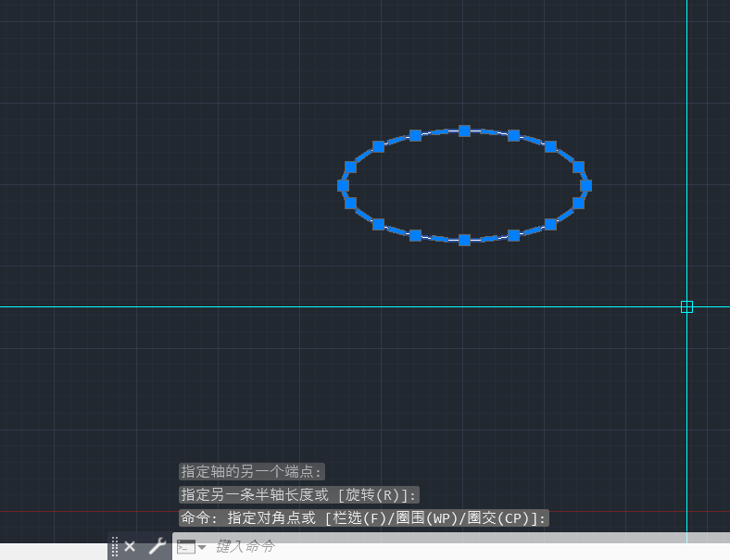Select the bottommost grip of the ellipse
The height and width of the screenshot is (560, 730).
click(x=464, y=240)
